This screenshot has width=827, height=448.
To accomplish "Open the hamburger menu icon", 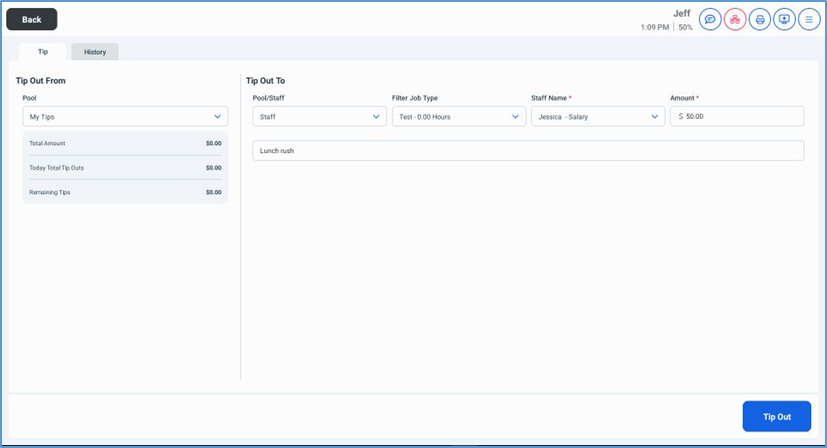I will pos(809,19).
